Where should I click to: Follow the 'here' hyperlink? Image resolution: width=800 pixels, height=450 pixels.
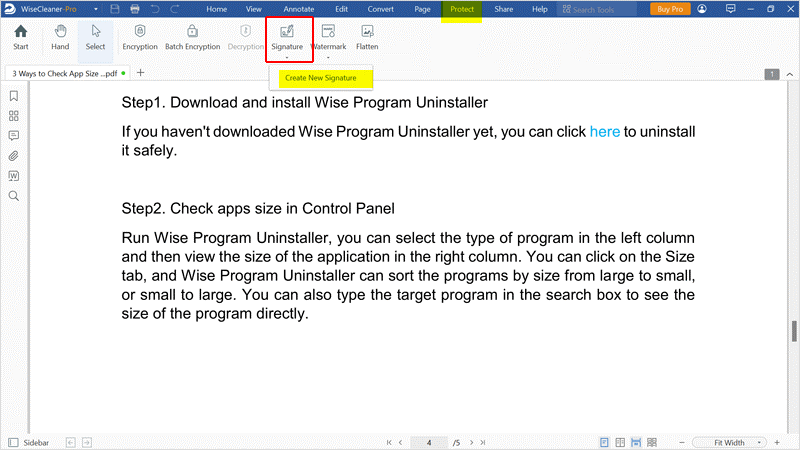(x=605, y=132)
